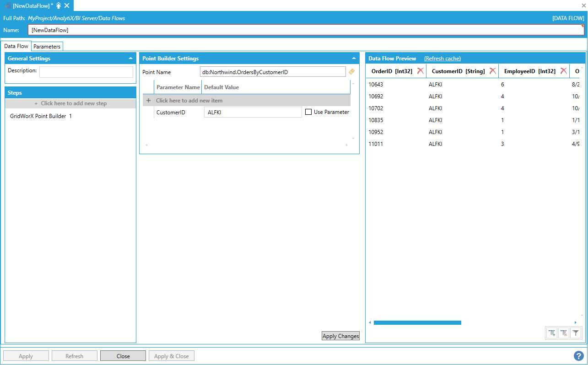This screenshot has height=365, width=588.
Task: Click the Refresh cache link
Action: pos(442,59)
